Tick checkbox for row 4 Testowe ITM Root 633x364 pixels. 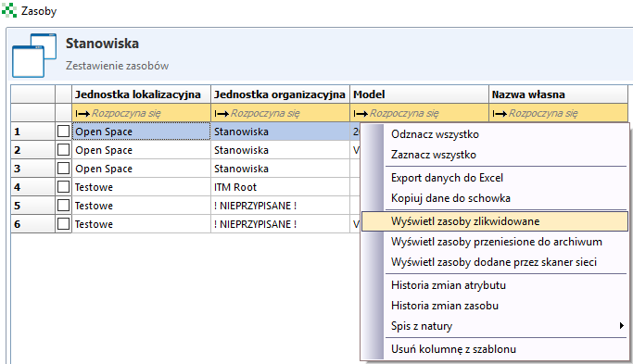coord(63,187)
